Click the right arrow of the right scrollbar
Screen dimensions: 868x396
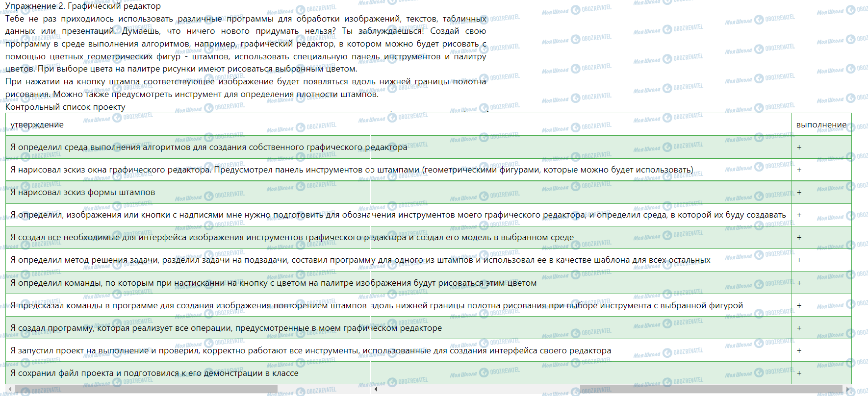848,389
